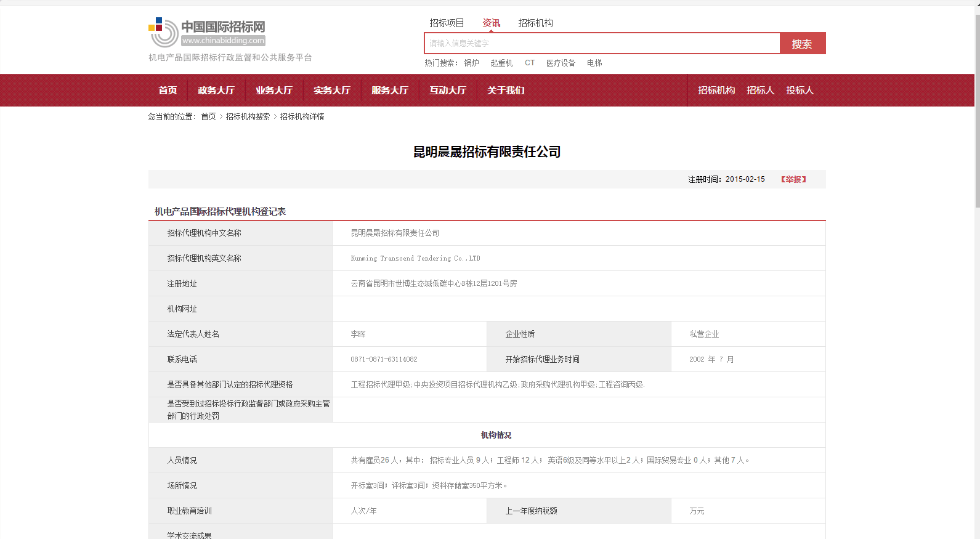Click the 机构情况 section header

click(x=496, y=435)
